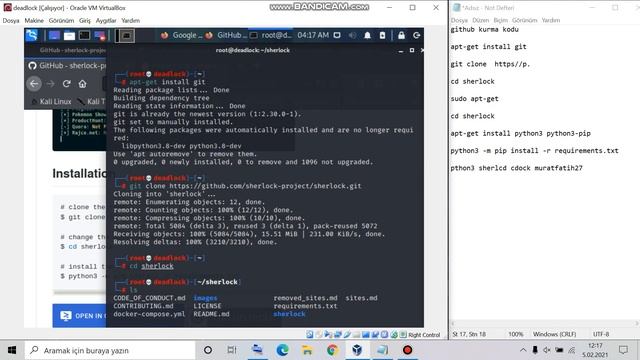The width and height of the screenshot is (640, 360).
Task: Show hidden system tray icons chevron
Action: (523, 350)
